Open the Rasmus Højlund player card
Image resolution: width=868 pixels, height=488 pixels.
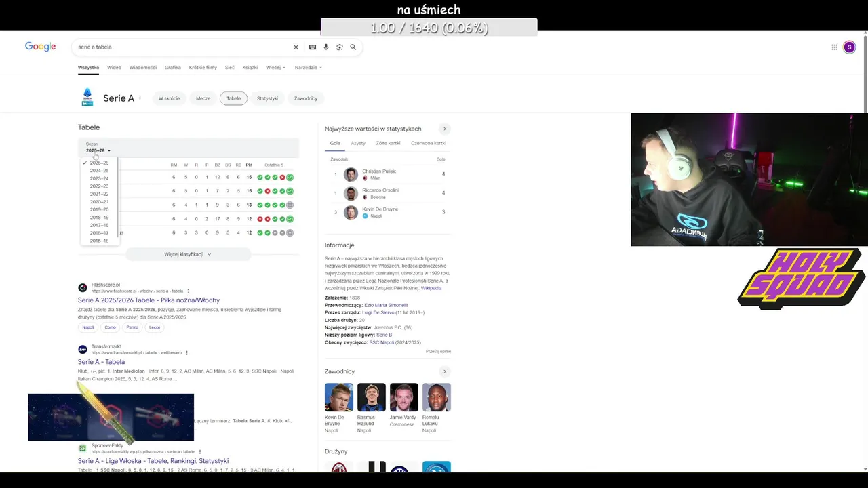371,408
